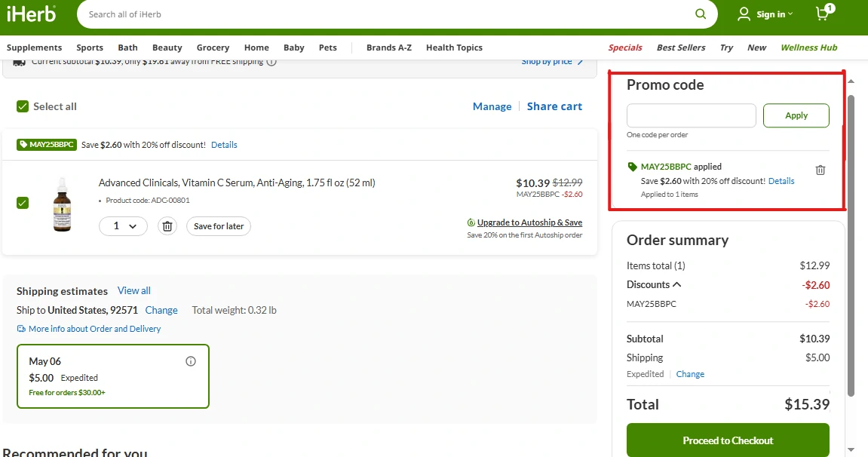Click the scroll-up arrow of the order panel
Screen dimensions: 868x457
(851, 81)
